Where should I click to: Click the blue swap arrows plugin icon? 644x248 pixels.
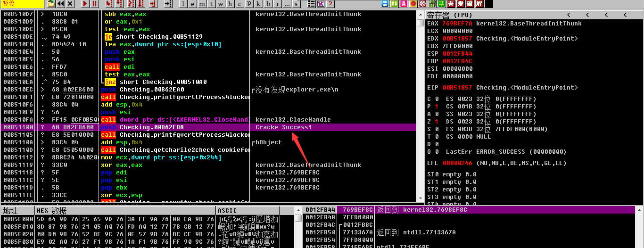click(385, 4)
